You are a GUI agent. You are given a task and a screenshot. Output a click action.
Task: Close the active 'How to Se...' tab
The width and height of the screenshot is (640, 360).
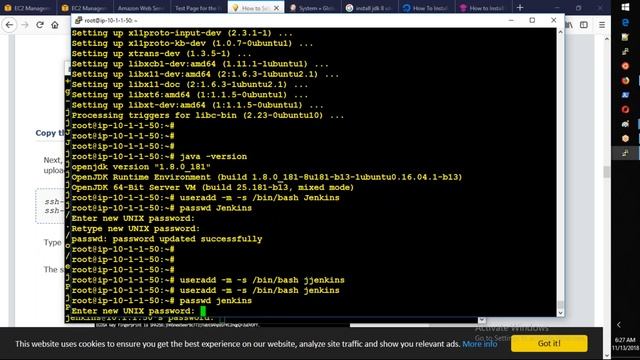[276, 8]
